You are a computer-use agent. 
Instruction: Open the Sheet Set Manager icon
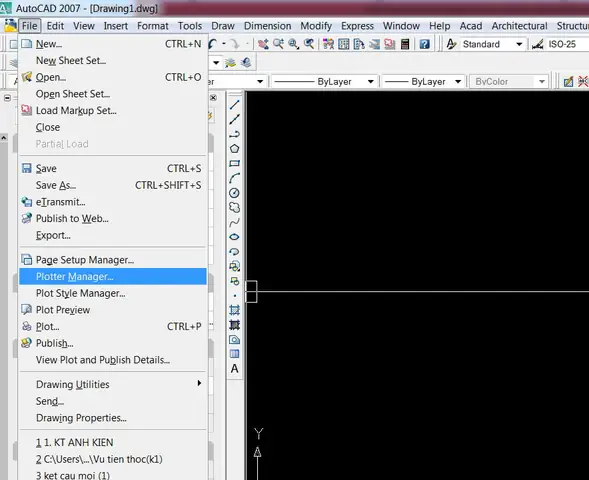click(375, 44)
